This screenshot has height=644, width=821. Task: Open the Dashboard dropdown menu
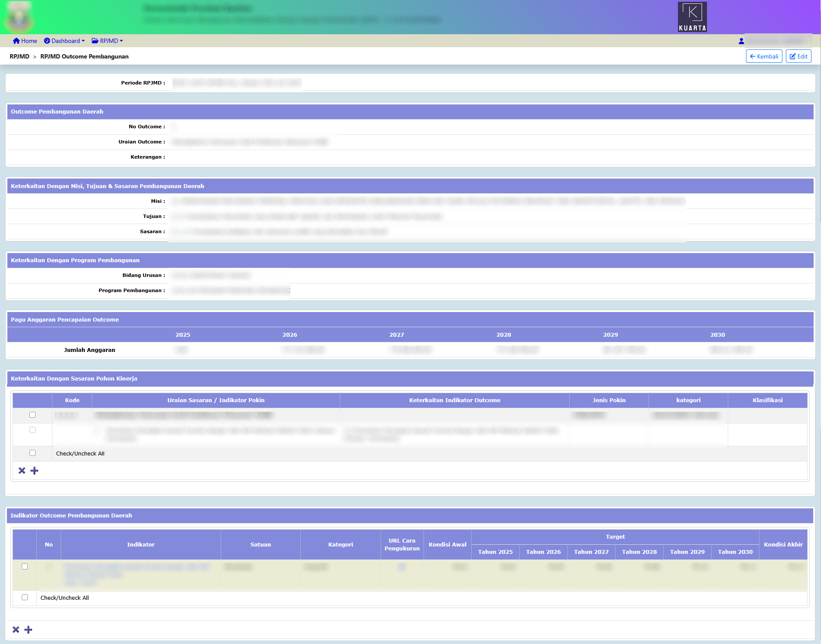[64, 40]
